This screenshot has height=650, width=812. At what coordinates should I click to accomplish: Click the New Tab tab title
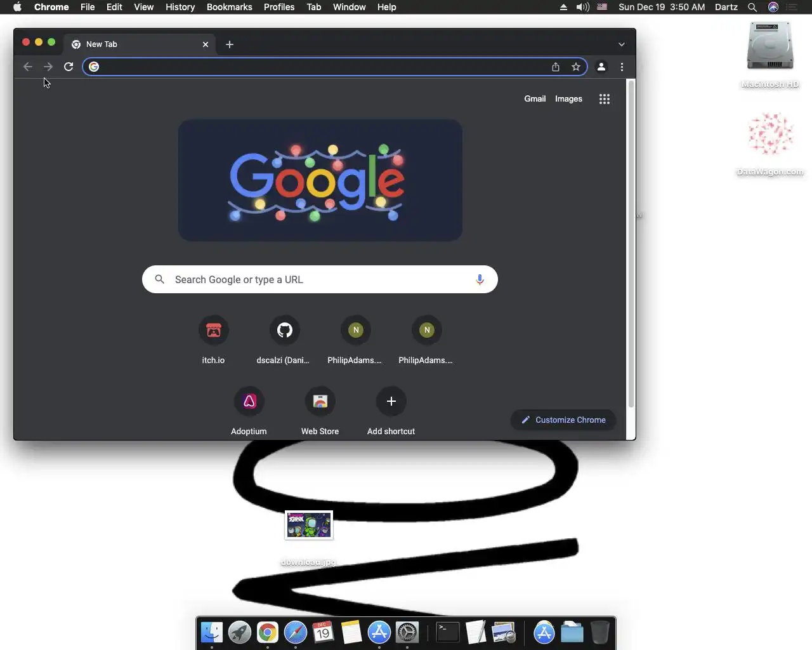(101, 44)
